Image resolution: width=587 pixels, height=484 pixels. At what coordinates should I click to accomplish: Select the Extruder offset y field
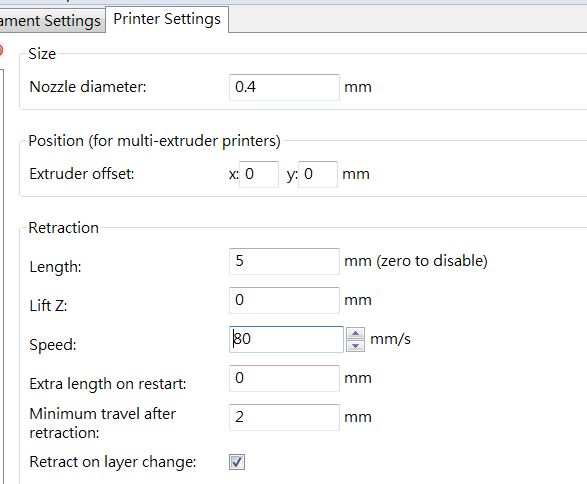(x=318, y=174)
